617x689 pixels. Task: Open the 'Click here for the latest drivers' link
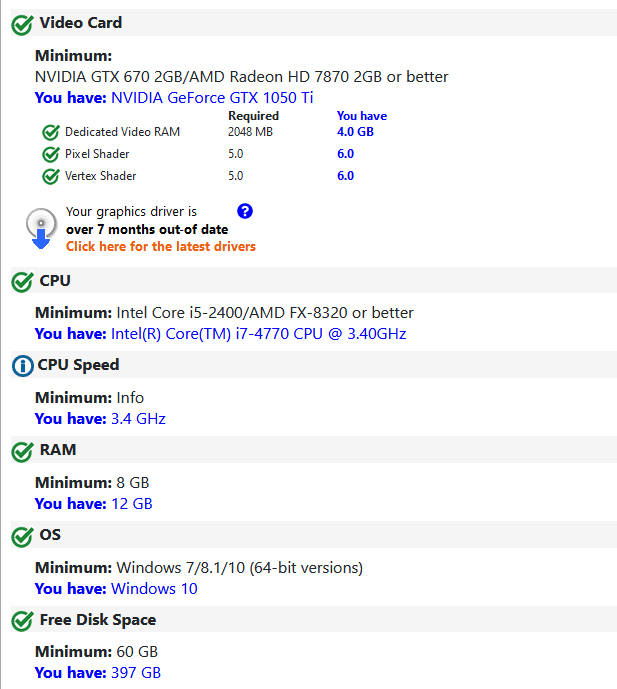[161, 247]
